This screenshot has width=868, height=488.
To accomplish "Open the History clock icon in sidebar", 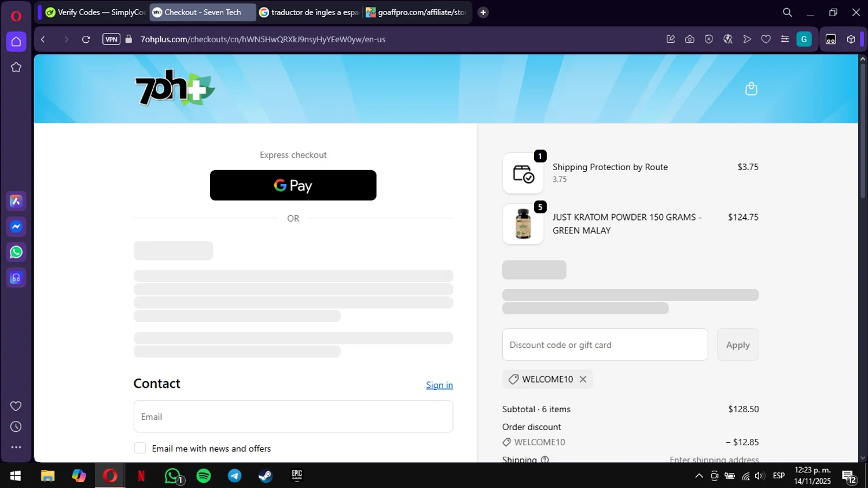I will [x=16, y=427].
